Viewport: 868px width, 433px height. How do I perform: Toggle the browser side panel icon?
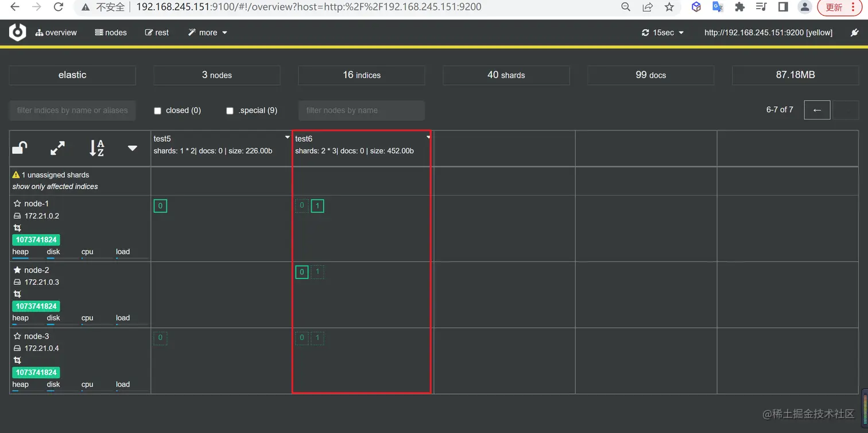pyautogui.click(x=783, y=7)
